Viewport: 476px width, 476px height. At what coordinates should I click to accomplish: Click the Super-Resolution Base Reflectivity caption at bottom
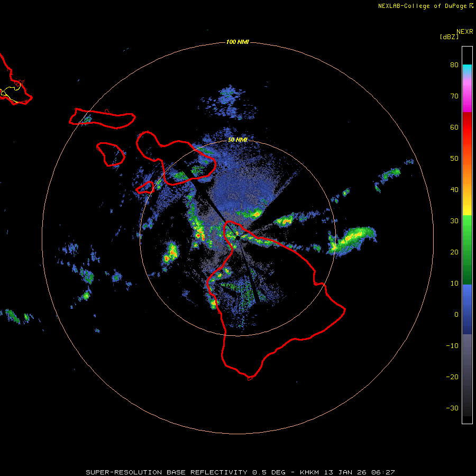coord(240,472)
